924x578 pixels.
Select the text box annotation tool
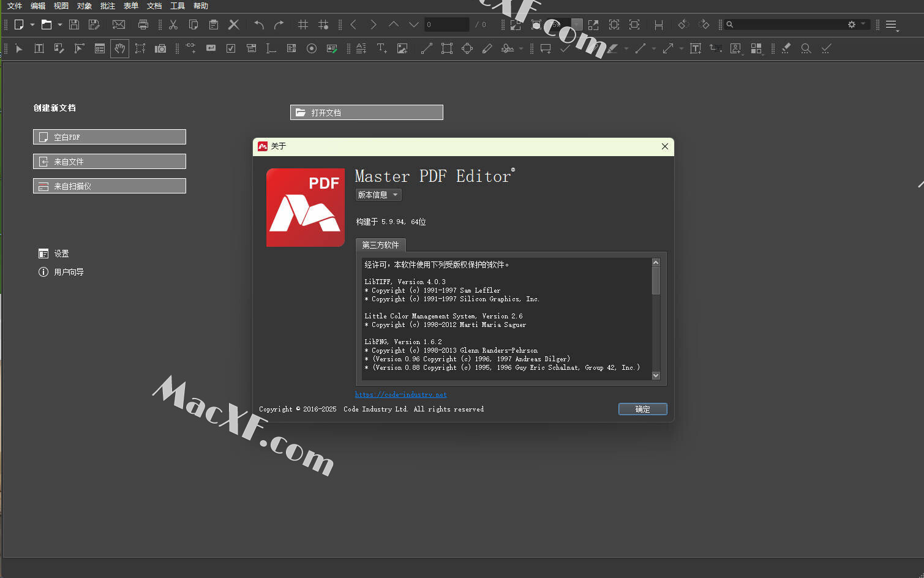pos(696,48)
